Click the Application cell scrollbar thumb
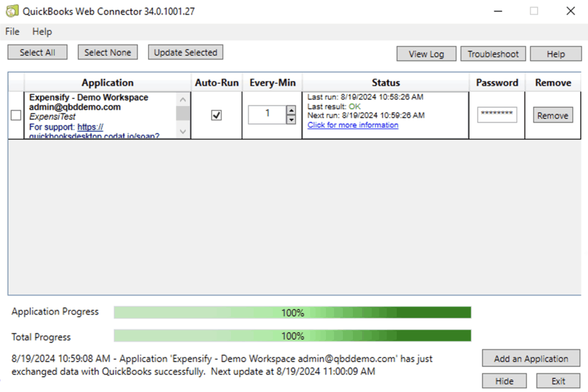The width and height of the screenshot is (588, 392). pos(183,113)
